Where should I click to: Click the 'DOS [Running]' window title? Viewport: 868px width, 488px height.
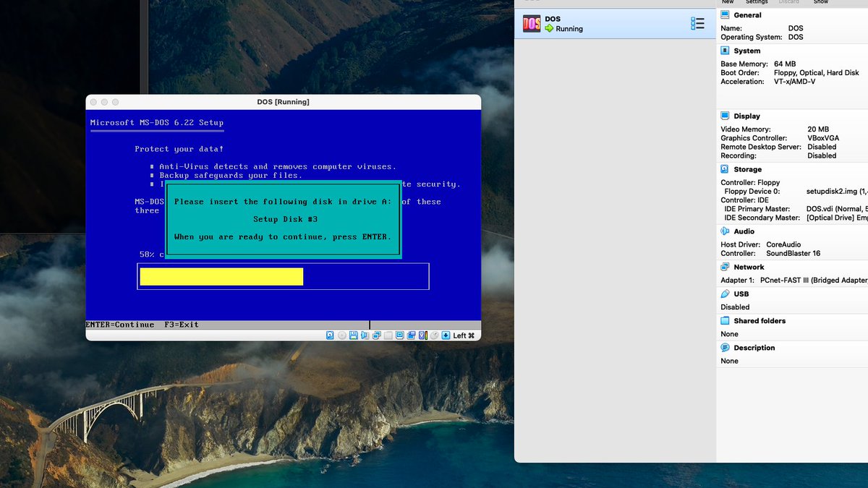tap(283, 102)
